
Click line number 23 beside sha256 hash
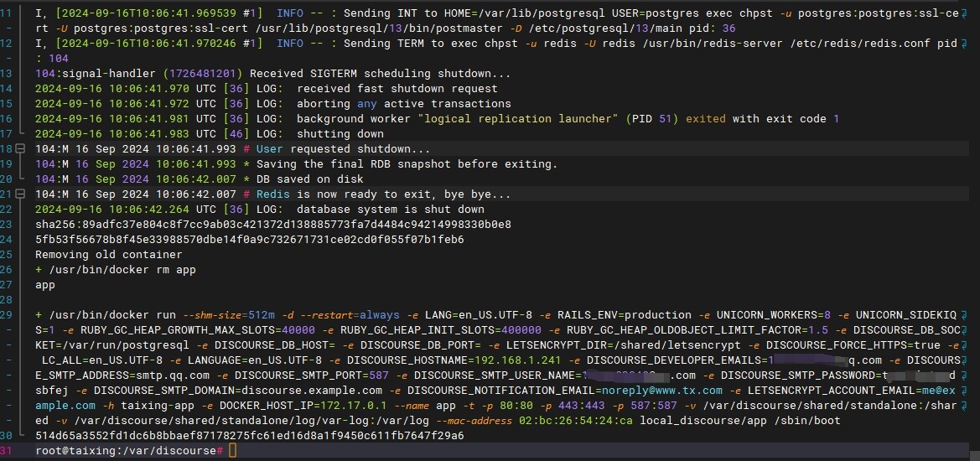click(8, 225)
